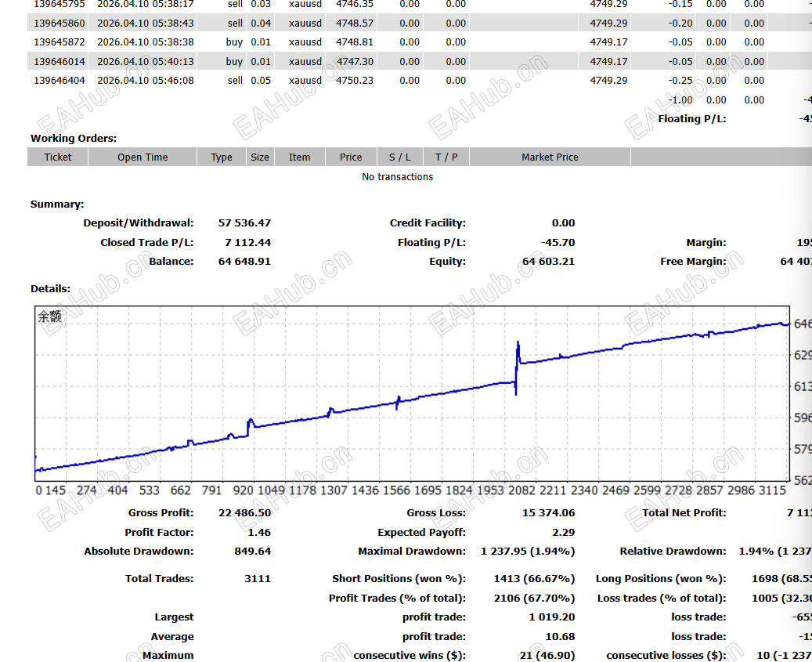Click open time 2026.04.10 05:46:08

pos(146,80)
